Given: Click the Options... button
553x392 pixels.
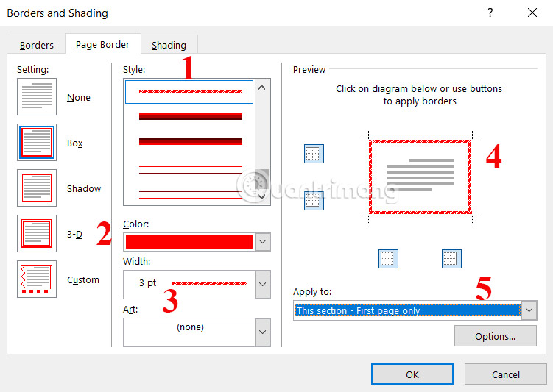Looking at the screenshot, I should point(495,336).
